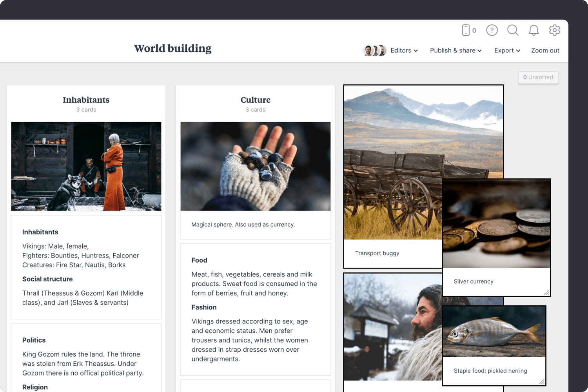Open the Publish & share menu
The height and width of the screenshot is (392, 588).
[x=456, y=50]
